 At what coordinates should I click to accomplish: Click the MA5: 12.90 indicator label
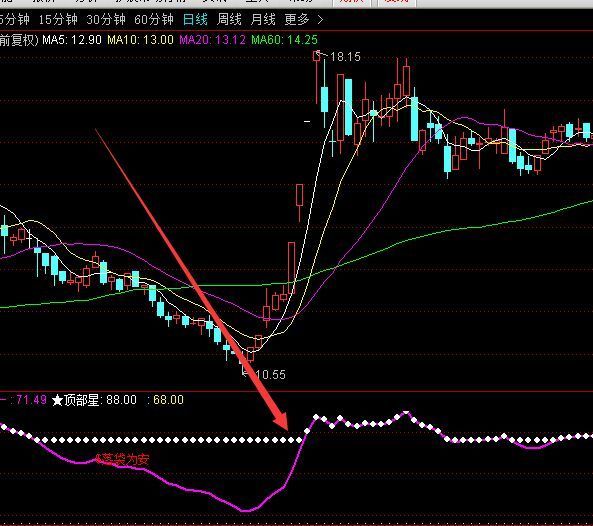click(71, 40)
